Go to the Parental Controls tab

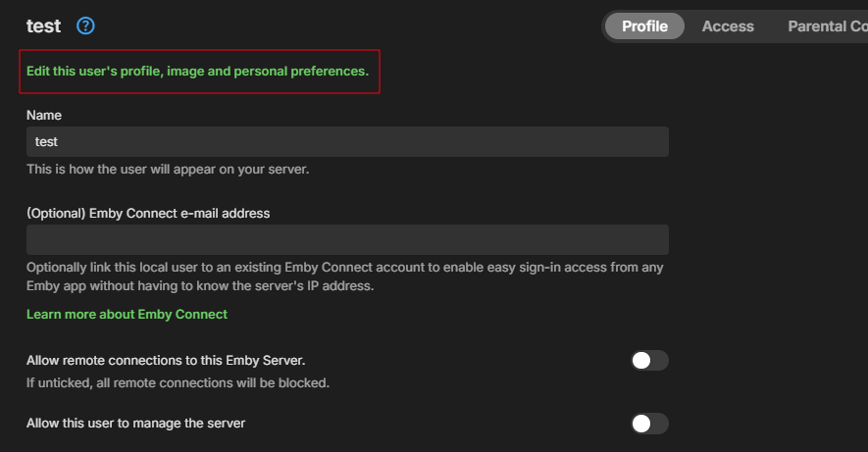pos(827,26)
